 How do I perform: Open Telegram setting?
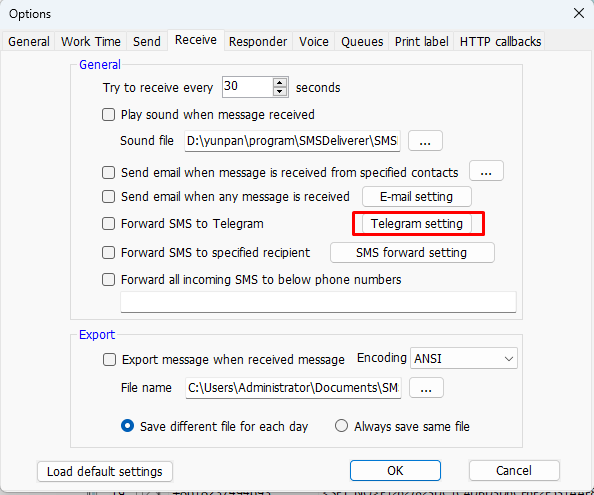coord(417,223)
